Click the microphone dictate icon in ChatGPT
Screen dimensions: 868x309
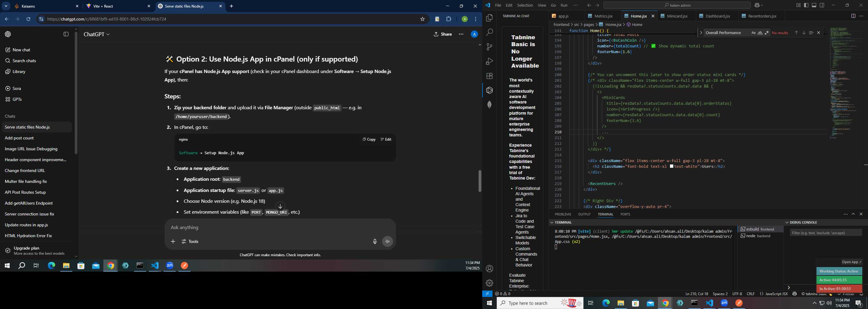tap(375, 241)
